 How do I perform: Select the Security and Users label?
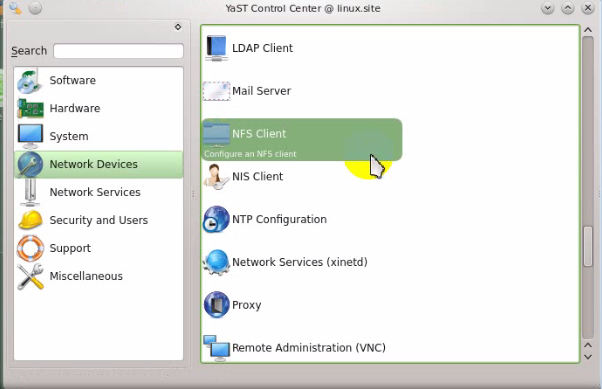point(99,220)
